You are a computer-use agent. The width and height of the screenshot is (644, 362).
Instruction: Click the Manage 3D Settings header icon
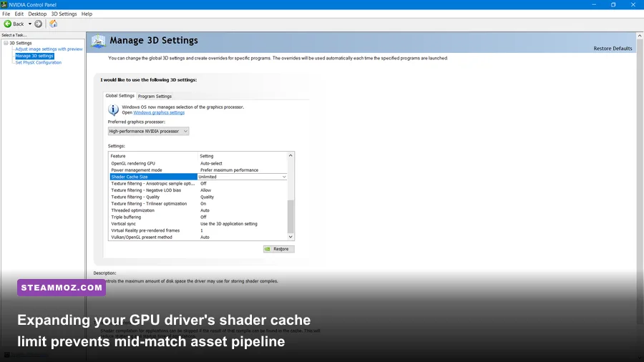tap(99, 41)
